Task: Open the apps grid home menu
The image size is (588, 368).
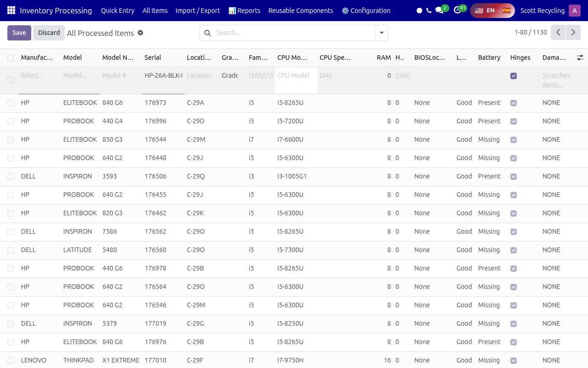Action: 11,11
